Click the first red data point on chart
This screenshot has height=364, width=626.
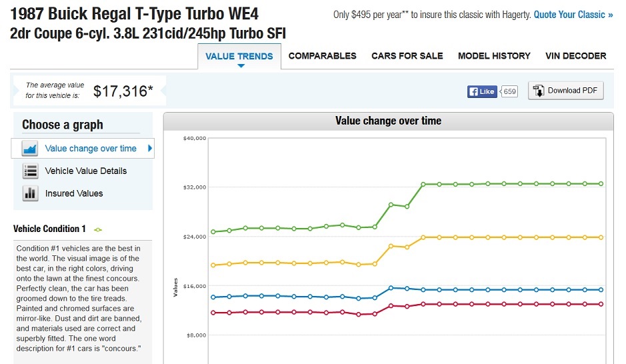pyautogui.click(x=213, y=313)
